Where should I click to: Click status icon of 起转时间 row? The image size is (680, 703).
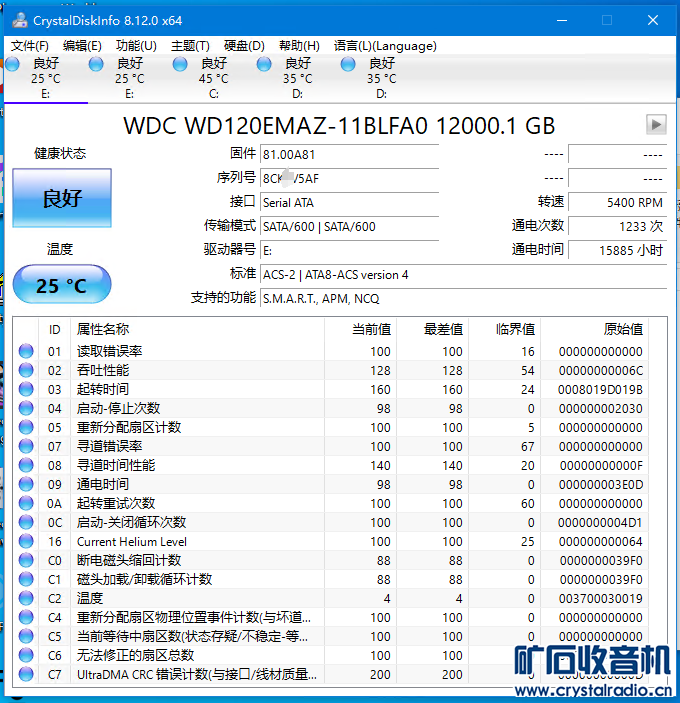(26, 389)
